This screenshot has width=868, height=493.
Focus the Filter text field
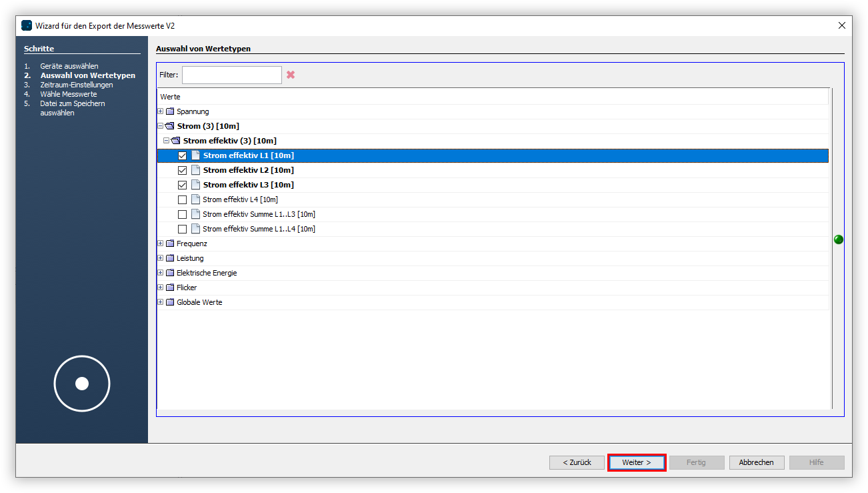point(231,75)
